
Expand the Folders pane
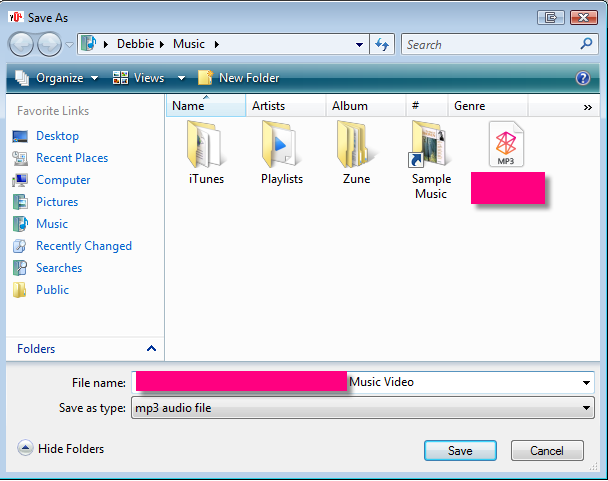[x=151, y=349]
